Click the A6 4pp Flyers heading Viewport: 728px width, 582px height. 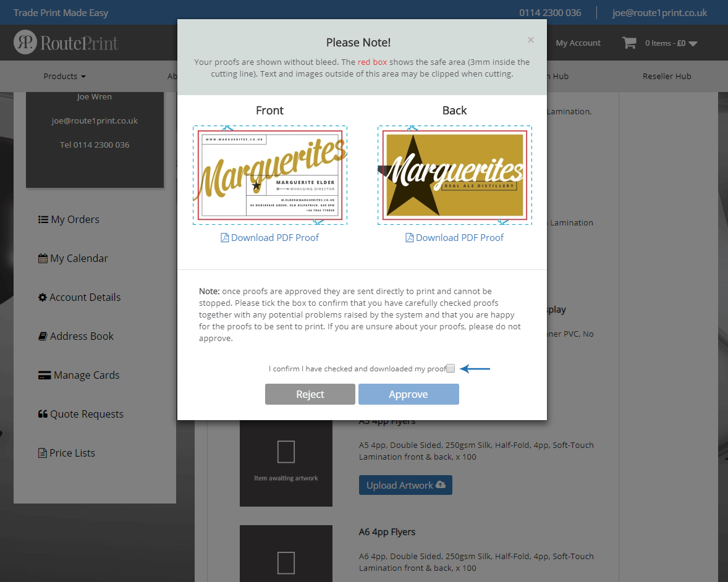[x=387, y=532]
